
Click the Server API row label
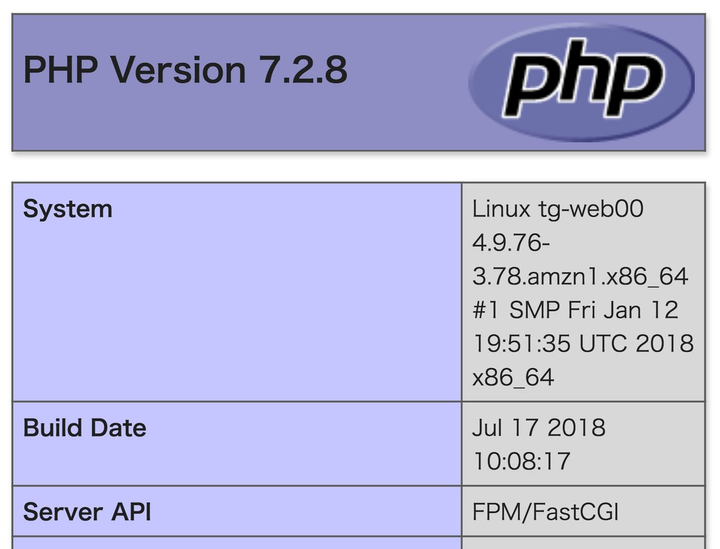tap(87, 512)
